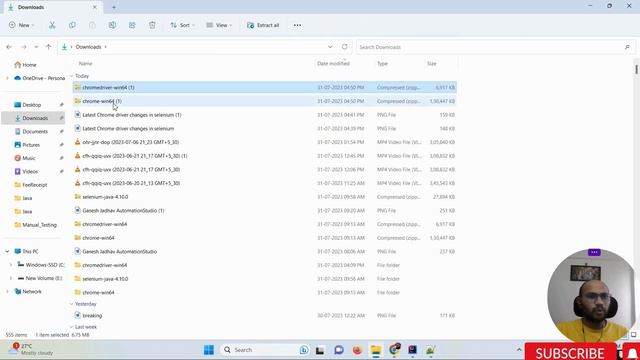Click the search magnifier icon in Downloads
The image size is (640, 360).
pos(627,47)
